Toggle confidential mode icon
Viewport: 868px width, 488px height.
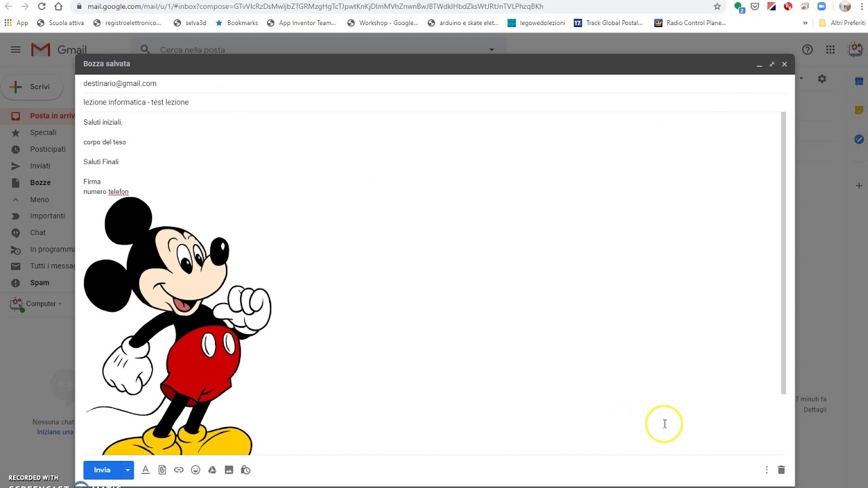pos(245,470)
